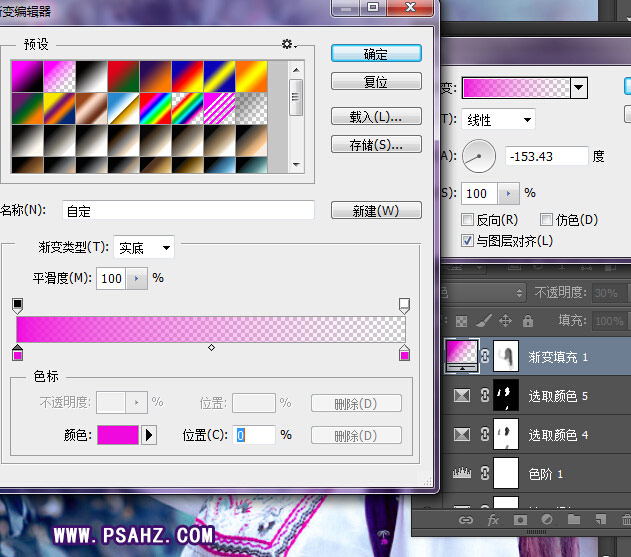Uncheck 与图层对齐(L) align with layer

(x=467, y=241)
